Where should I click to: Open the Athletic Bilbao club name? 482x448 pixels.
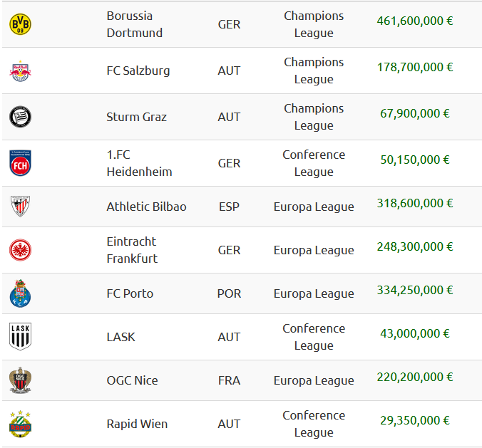146,207
